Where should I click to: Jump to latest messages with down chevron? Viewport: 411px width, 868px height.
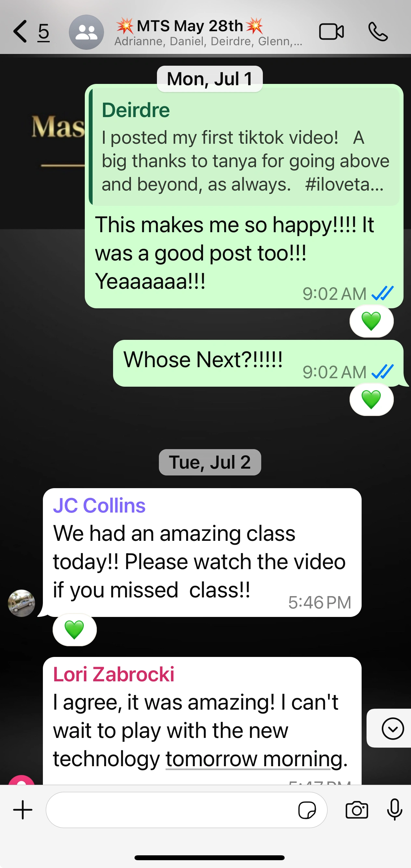tap(392, 728)
